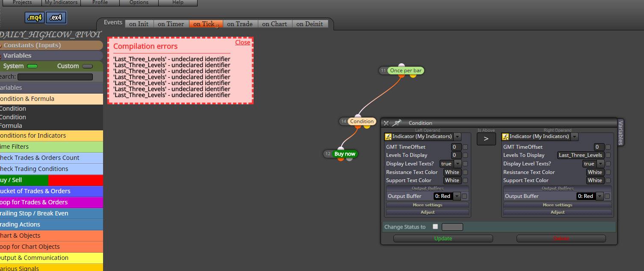Close Condition panel with X icon
The image size is (644, 271).
386,123
